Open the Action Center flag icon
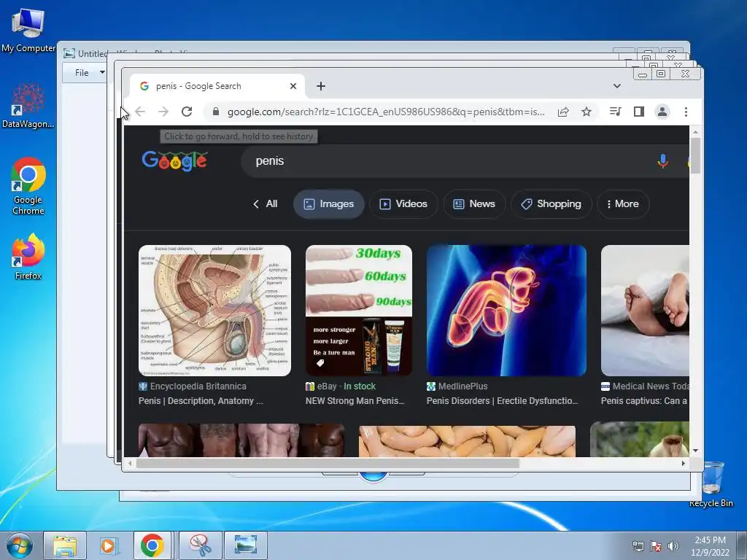747x560 pixels. [x=656, y=545]
